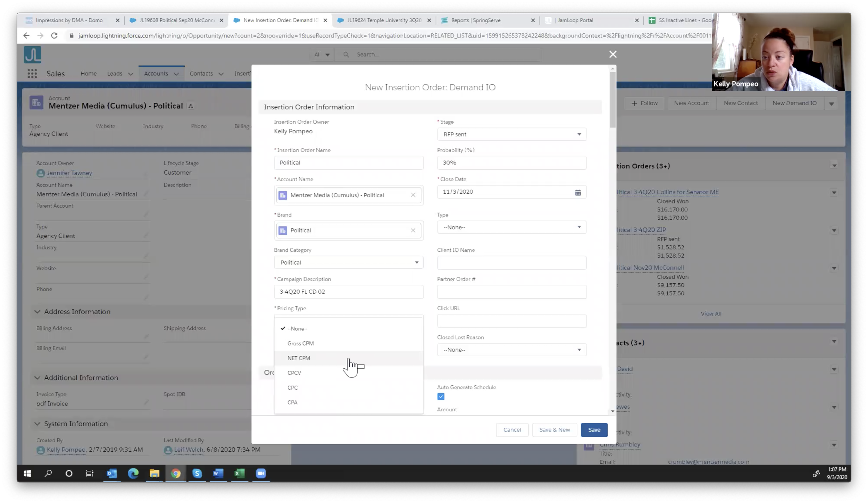Reload the page with browser refresh icon
The height and width of the screenshot is (503, 868).
(x=54, y=35)
